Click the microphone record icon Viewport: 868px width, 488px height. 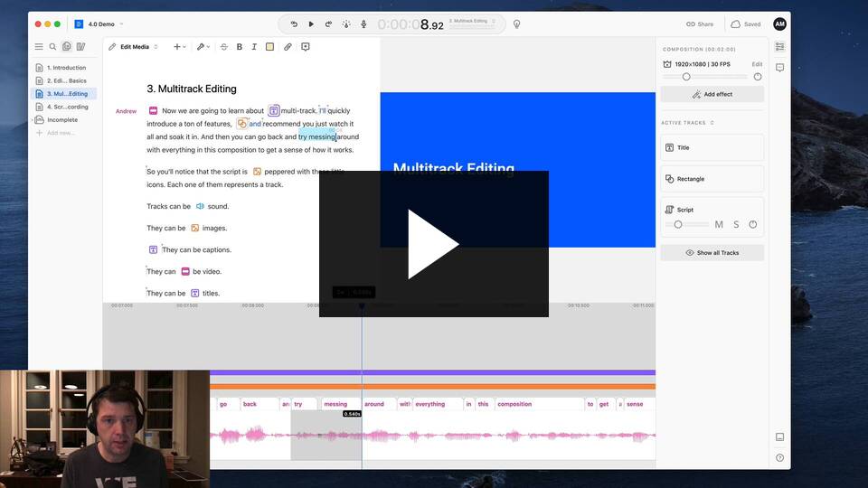coord(363,23)
